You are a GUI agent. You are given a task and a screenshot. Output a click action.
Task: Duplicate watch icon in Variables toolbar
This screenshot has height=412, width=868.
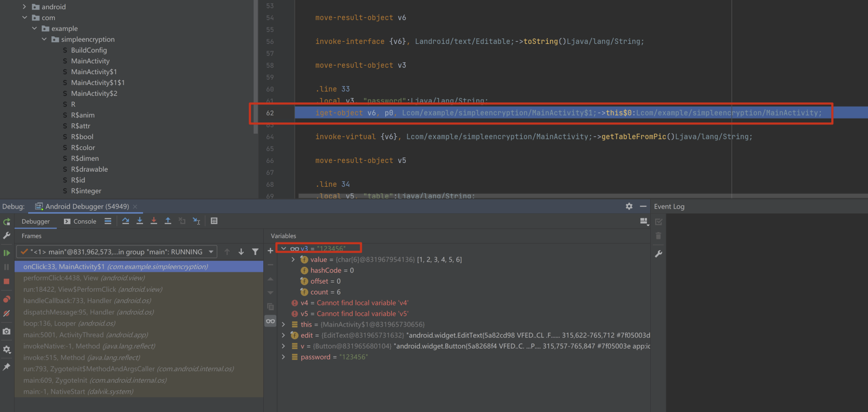(x=270, y=307)
